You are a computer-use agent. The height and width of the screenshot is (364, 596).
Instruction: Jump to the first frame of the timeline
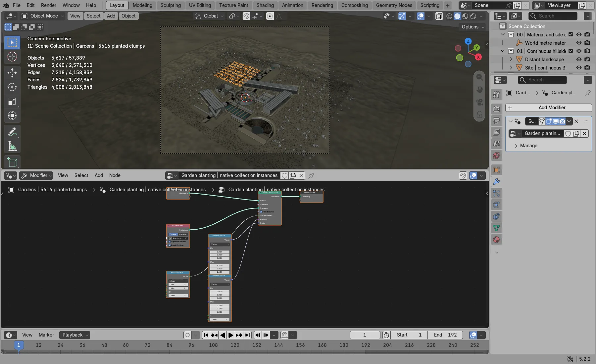pos(206,335)
